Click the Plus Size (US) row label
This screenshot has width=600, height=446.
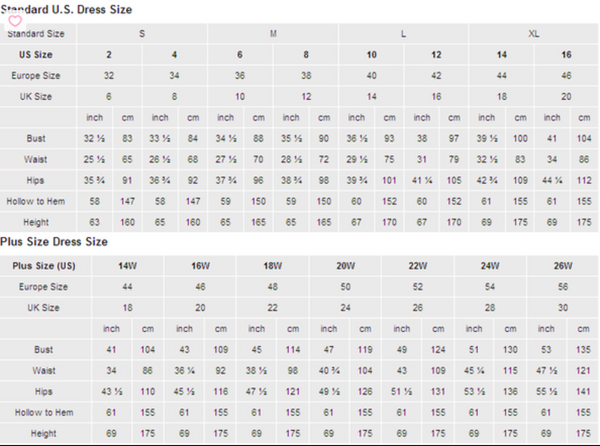(x=44, y=265)
